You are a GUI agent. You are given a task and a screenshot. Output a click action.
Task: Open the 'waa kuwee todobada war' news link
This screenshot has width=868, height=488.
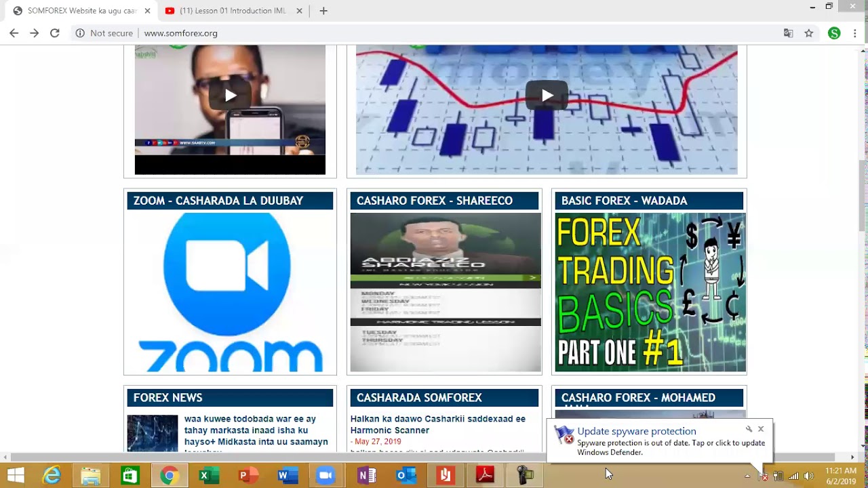(x=256, y=434)
